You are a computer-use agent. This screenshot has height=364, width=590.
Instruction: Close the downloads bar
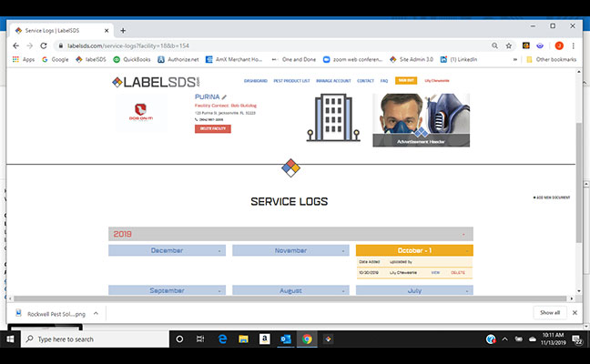pyautogui.click(x=575, y=312)
